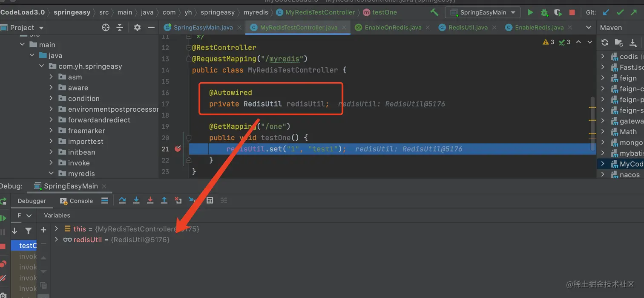Go to previous highlighted error arrow
The image size is (644, 298).
pyautogui.click(x=579, y=42)
